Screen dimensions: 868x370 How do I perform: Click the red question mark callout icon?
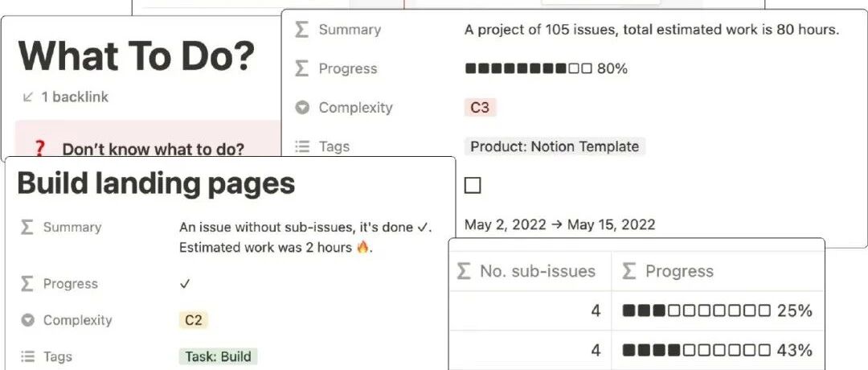click(39, 149)
